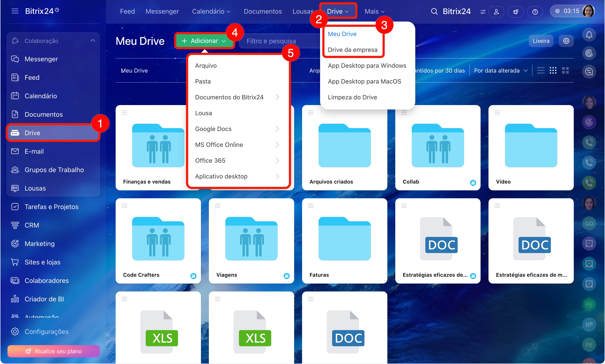This screenshot has height=364, width=605.
Task: Switch to small grid view
Action: click(x=553, y=70)
